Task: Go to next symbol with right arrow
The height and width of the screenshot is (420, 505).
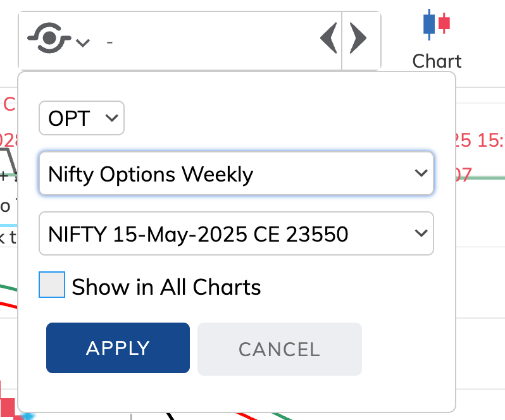Action: 358,39
